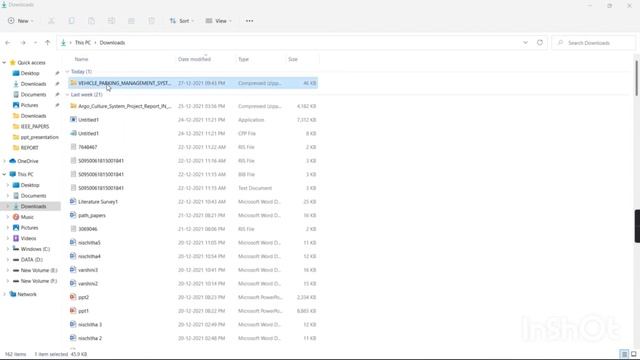The image size is (640, 360).
Task: Select Windows (C:) drive
Action: click(35, 249)
